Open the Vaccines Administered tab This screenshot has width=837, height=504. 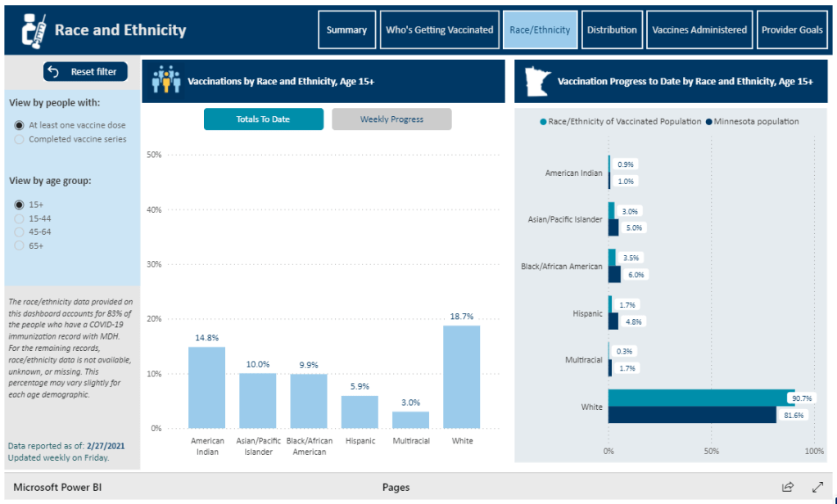(699, 30)
